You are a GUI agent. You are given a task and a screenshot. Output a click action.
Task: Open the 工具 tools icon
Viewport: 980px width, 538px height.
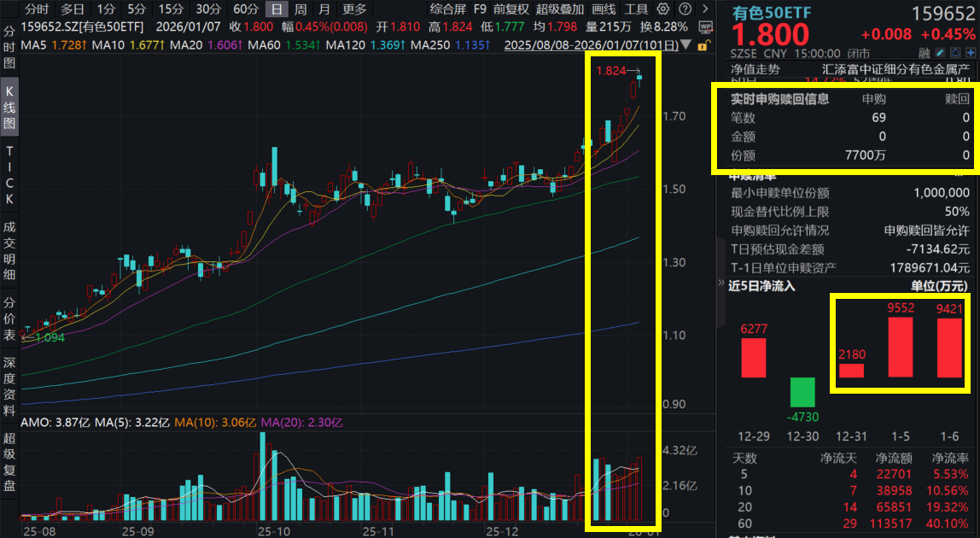(638, 8)
